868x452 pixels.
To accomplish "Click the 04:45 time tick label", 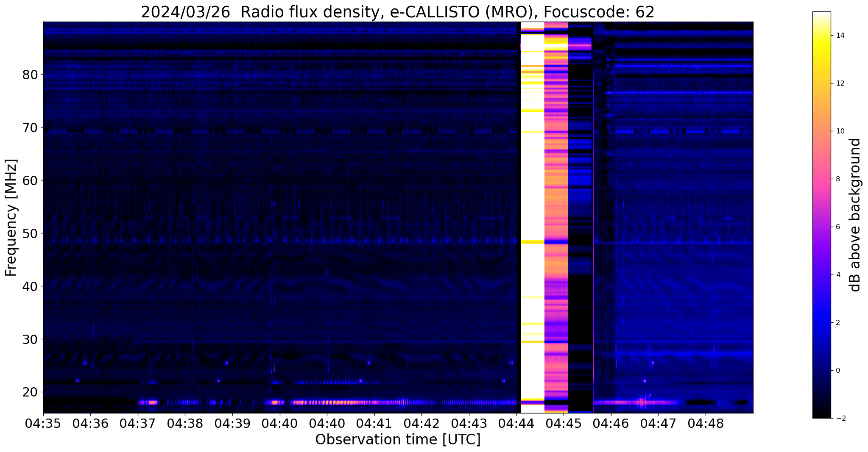I will [564, 423].
